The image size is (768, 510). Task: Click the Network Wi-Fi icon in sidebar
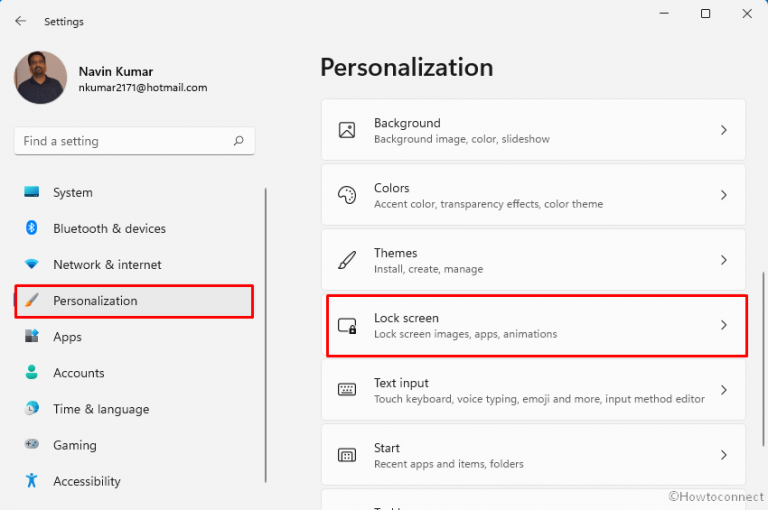coord(32,264)
